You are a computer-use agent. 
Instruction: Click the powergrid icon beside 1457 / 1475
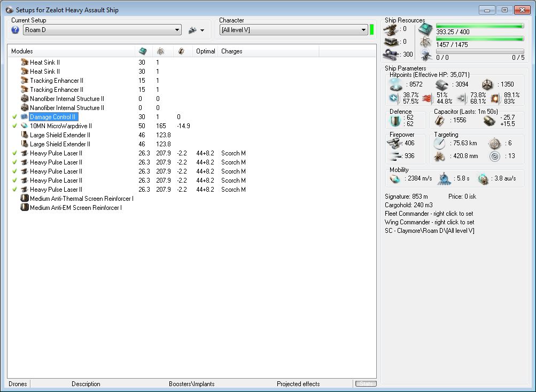pyautogui.click(x=426, y=42)
